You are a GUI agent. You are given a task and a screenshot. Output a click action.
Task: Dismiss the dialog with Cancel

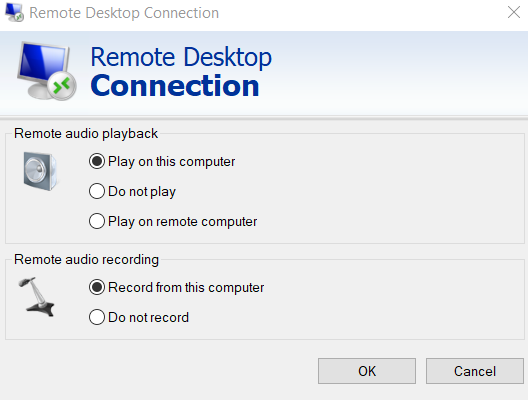click(x=475, y=371)
